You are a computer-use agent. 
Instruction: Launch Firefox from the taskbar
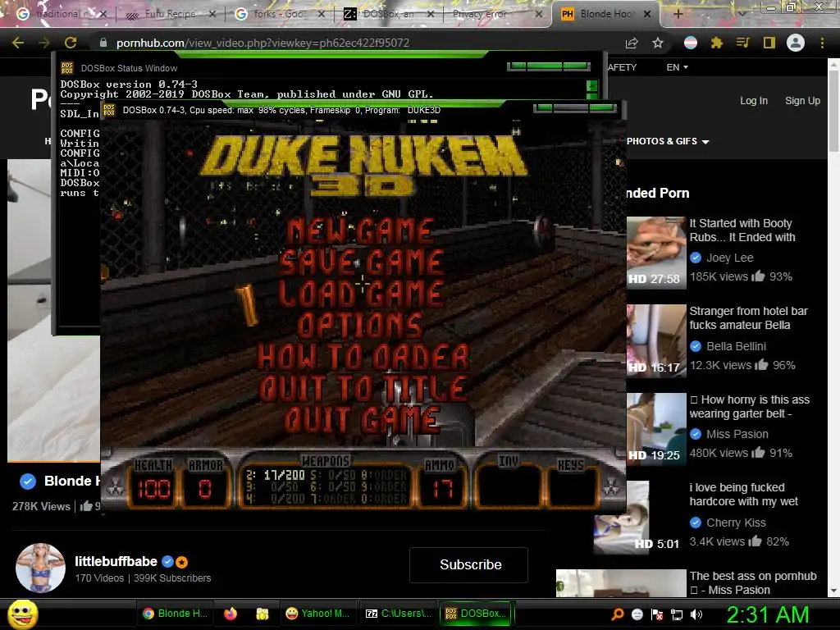[231, 614]
